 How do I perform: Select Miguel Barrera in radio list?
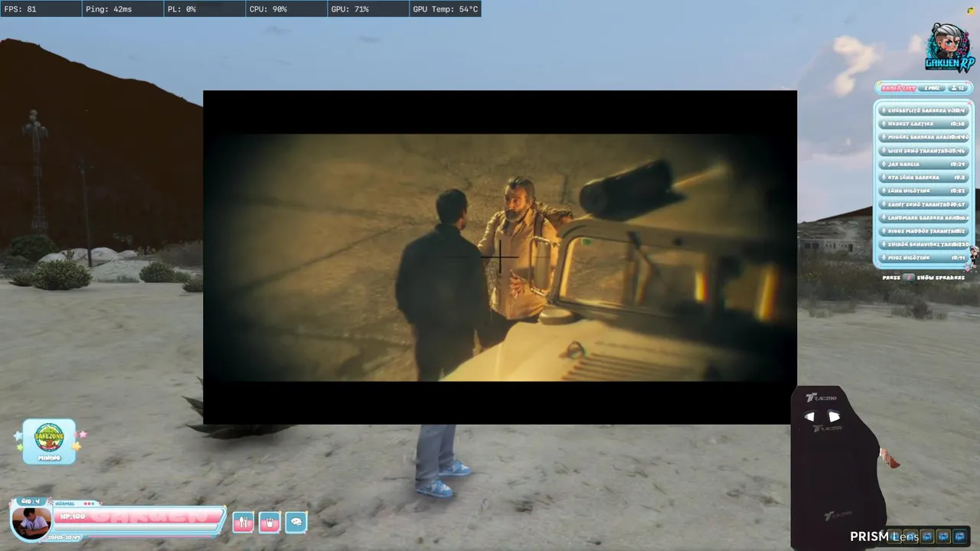pos(924,137)
